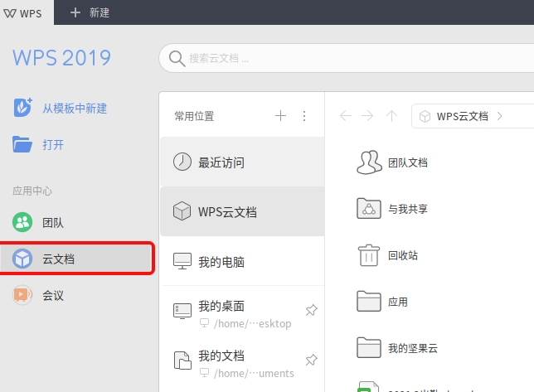Toggle the pin for 我的文档
Viewport: 534px width, 392px height.
coord(311,360)
